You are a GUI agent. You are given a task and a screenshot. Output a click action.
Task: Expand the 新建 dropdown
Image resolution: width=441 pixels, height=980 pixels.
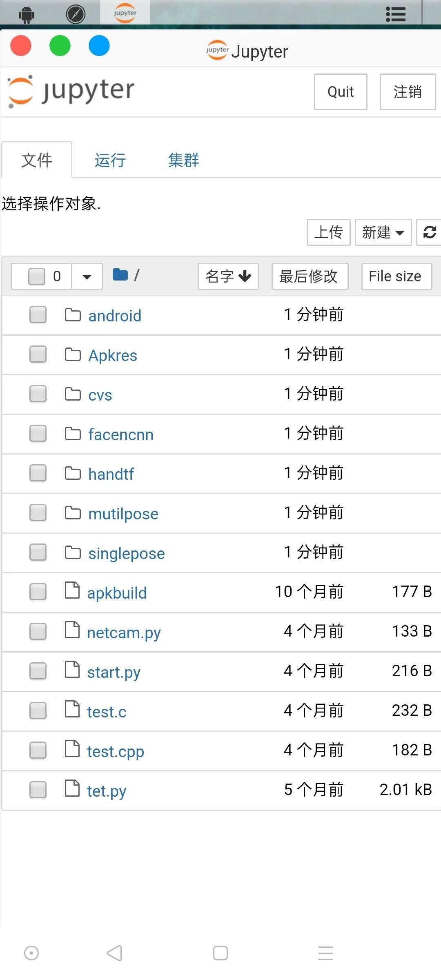tap(383, 232)
